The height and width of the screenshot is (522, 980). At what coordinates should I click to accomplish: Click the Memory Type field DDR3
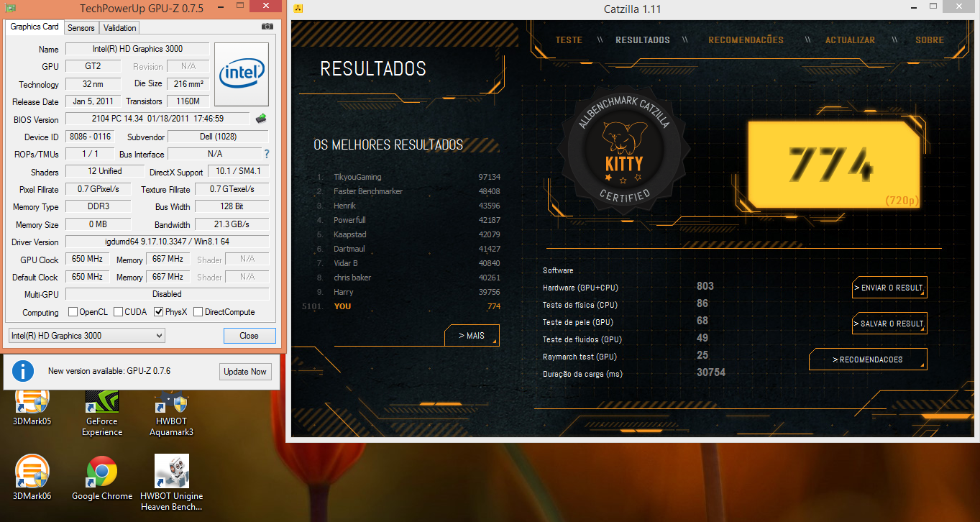click(x=98, y=206)
